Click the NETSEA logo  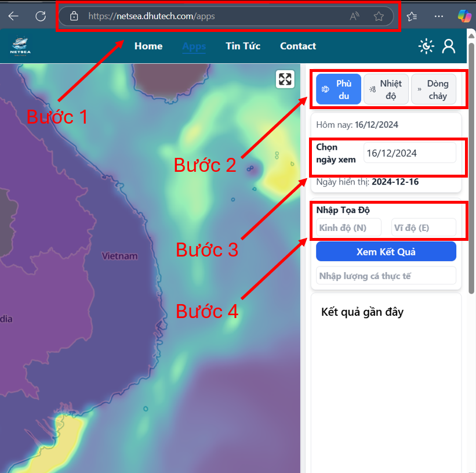pyautogui.click(x=20, y=46)
